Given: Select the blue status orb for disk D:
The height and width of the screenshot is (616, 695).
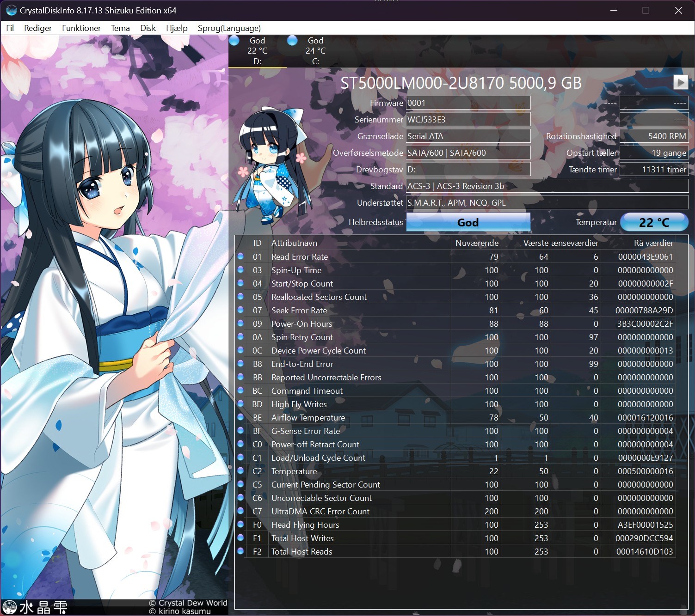Looking at the screenshot, I should [x=234, y=41].
